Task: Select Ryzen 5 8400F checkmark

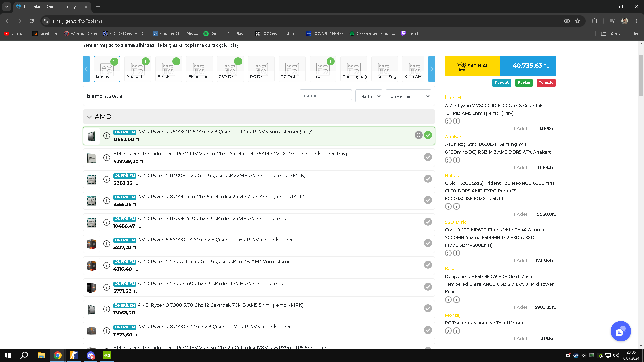Action: [x=428, y=179]
